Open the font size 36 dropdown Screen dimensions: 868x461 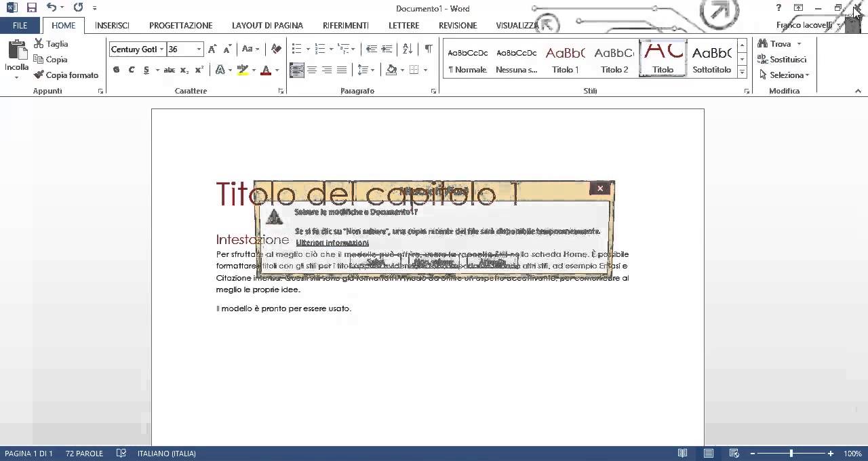tap(199, 49)
